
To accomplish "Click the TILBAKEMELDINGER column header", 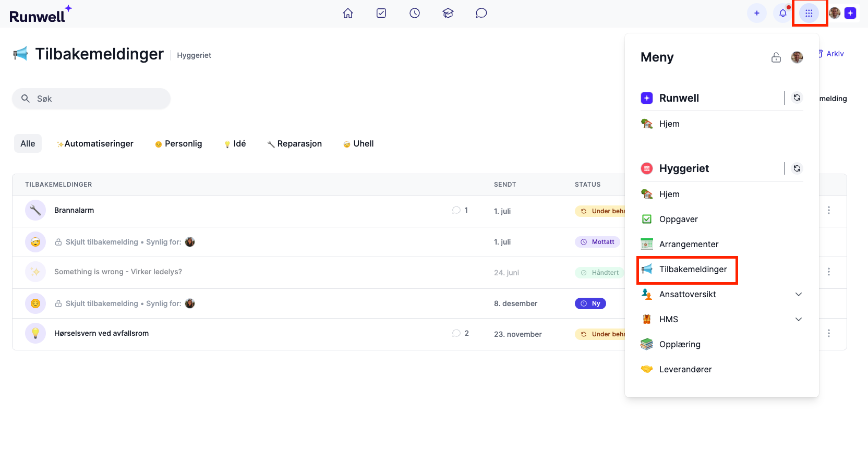I will pyautogui.click(x=58, y=185).
